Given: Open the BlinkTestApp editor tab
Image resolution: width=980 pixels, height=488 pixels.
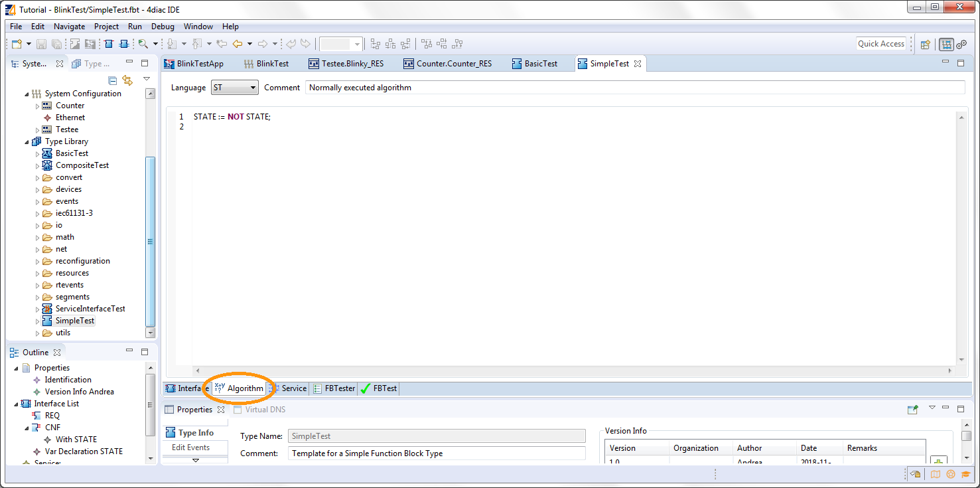Looking at the screenshot, I should (200, 64).
